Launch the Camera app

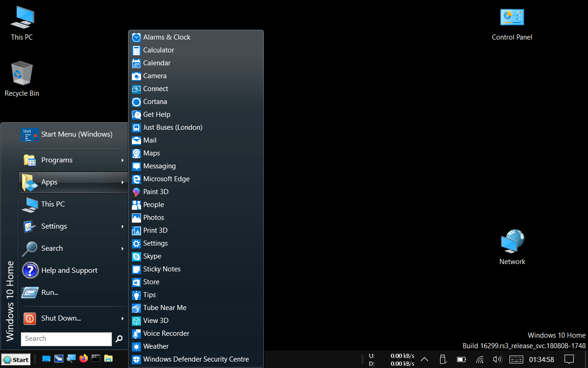pos(196,76)
